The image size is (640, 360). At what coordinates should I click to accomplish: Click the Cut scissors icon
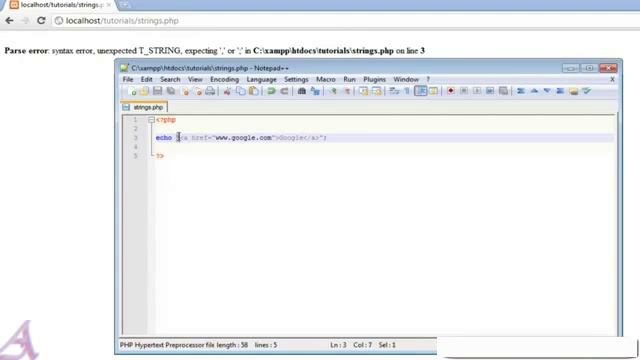click(227, 91)
